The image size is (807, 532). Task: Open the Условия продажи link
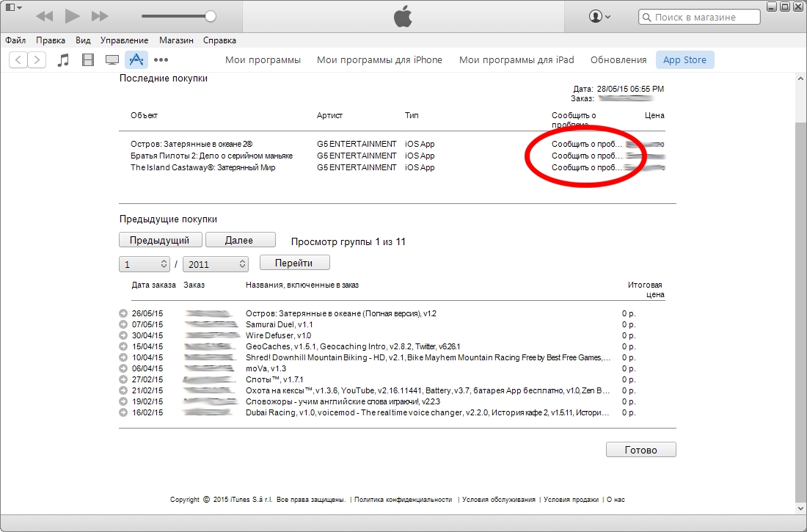[571, 500]
